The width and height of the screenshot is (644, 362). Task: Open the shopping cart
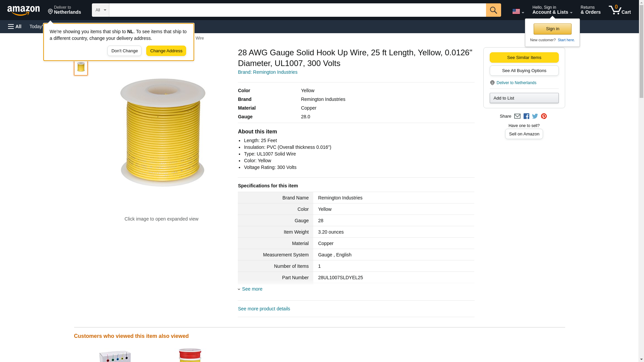(620, 10)
